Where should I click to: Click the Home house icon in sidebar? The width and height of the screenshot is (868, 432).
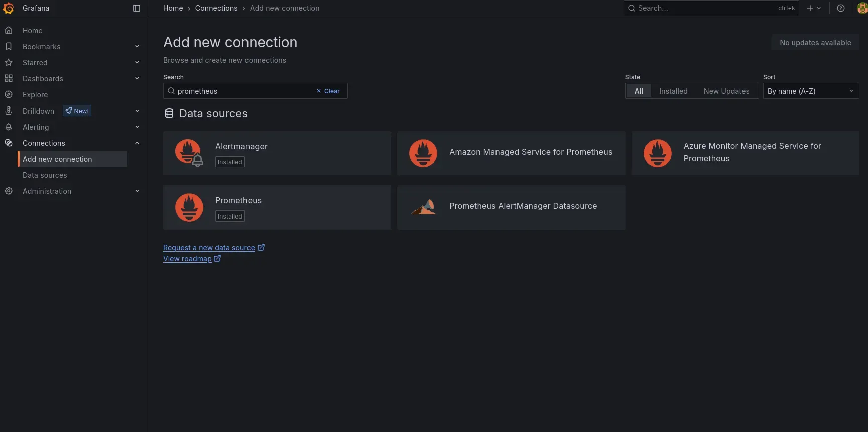[x=9, y=31]
